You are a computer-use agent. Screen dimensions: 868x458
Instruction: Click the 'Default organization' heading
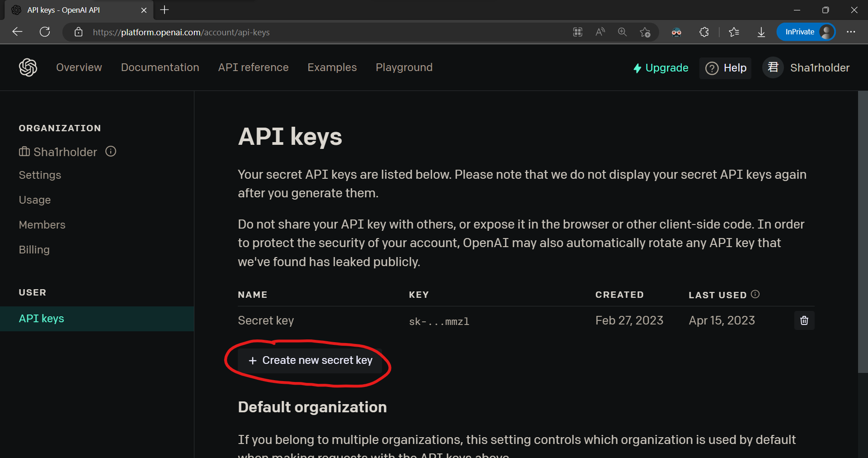312,407
